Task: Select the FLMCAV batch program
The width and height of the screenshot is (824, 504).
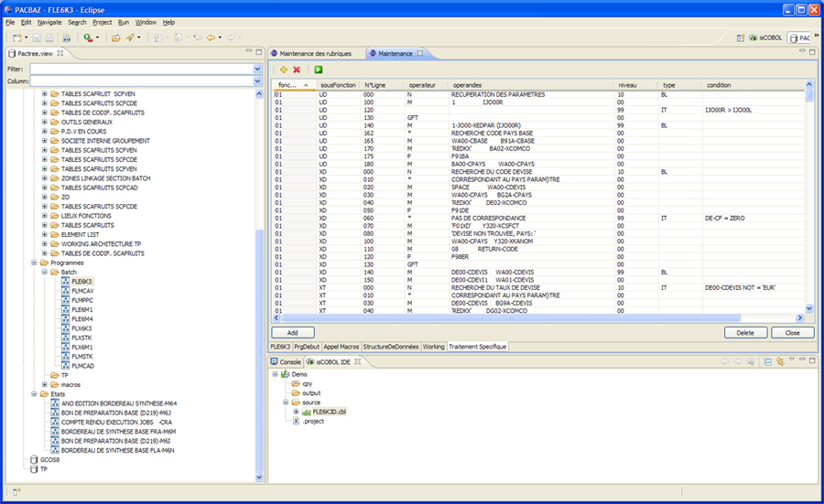Action: 82,291
